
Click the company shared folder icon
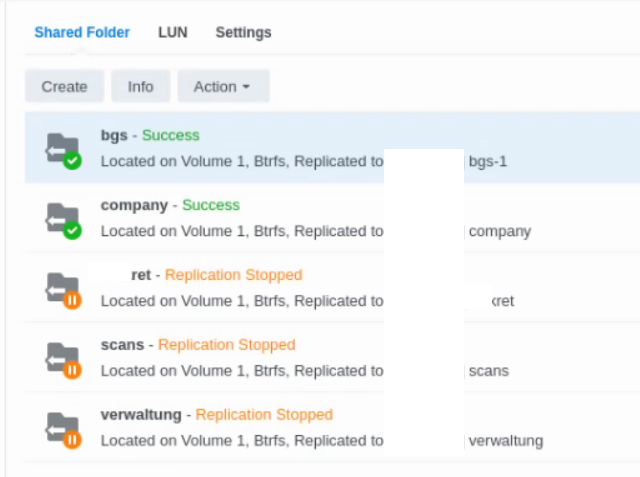[x=62, y=218]
